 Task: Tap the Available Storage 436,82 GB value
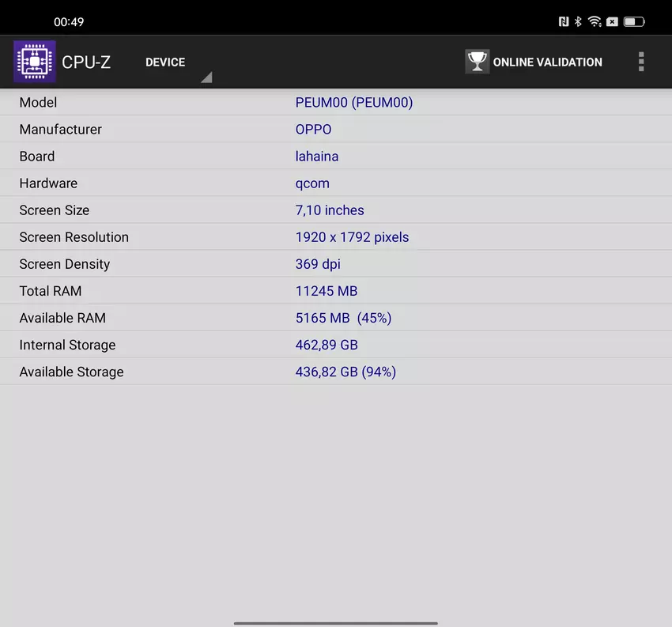[345, 372]
